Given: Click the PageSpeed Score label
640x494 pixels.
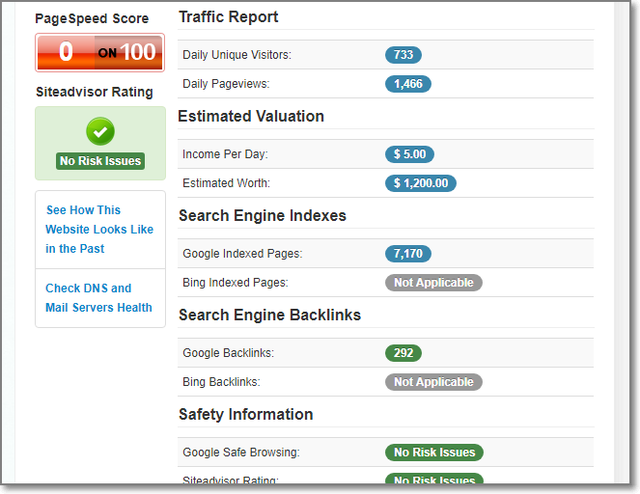Looking at the screenshot, I should 92,19.
